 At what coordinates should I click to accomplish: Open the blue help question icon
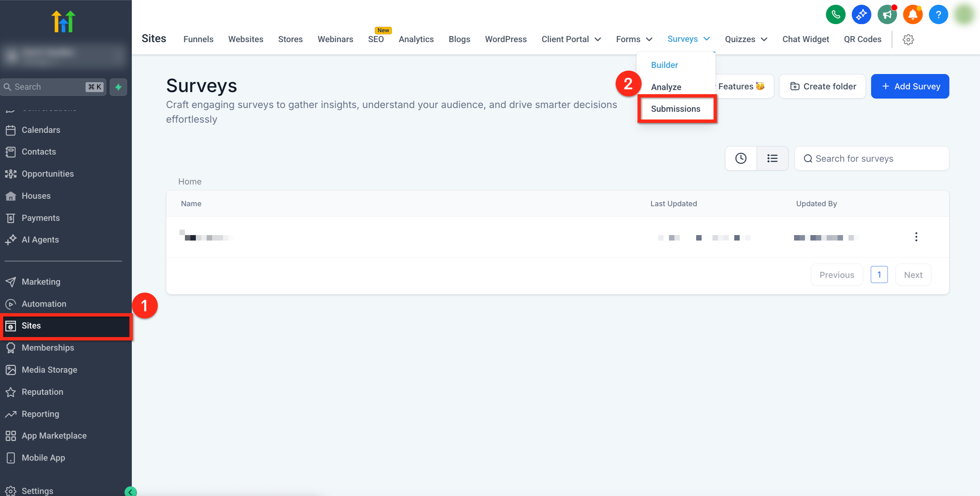(938, 15)
